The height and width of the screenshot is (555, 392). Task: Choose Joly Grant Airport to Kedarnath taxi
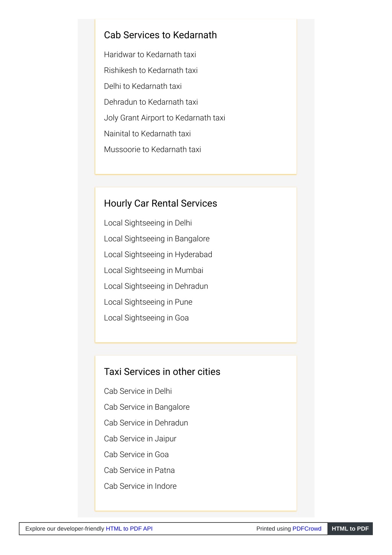[165, 118]
